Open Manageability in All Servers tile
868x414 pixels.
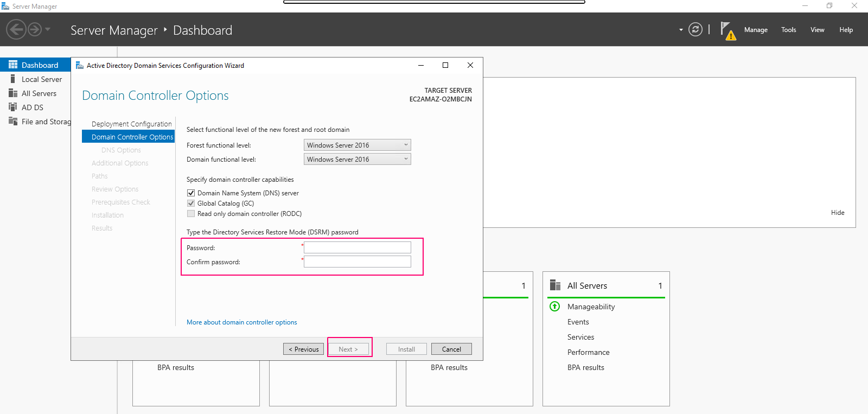(x=591, y=307)
